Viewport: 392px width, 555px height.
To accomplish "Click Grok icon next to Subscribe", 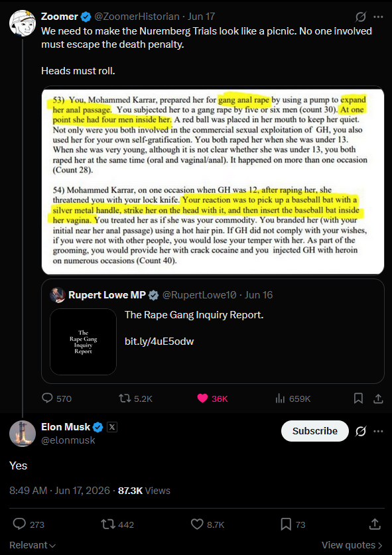I will (360, 431).
